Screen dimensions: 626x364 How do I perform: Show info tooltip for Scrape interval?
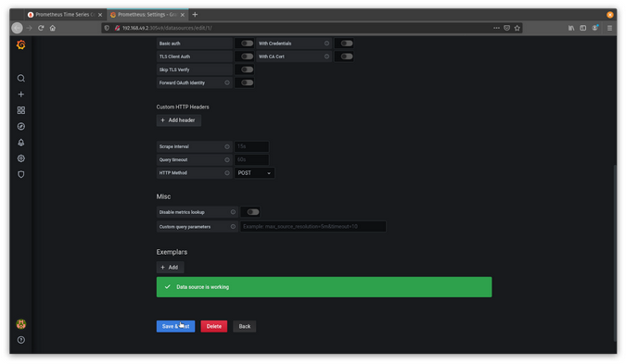(227, 146)
